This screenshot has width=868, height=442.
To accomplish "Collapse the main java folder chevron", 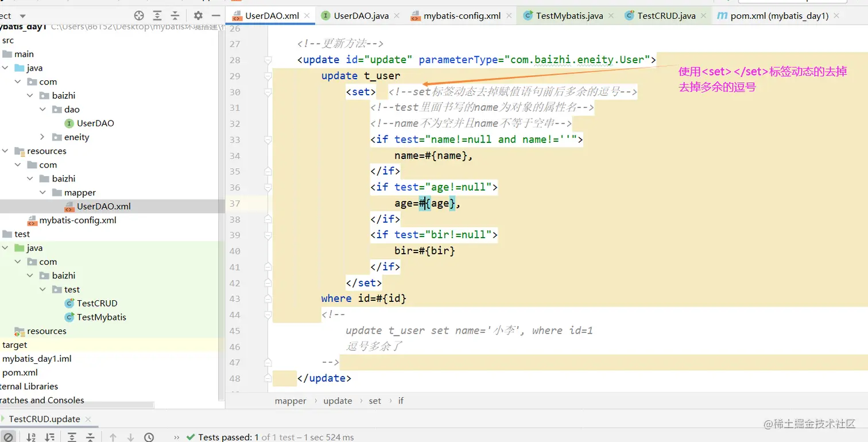I will coord(5,68).
